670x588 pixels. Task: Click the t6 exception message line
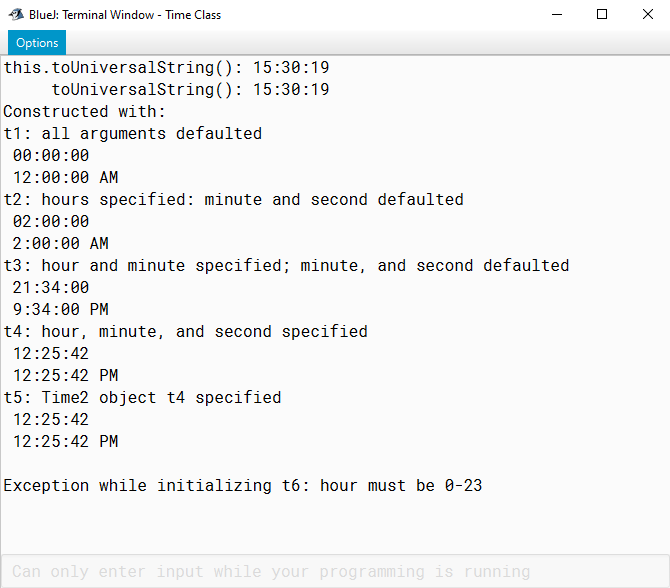click(x=243, y=485)
